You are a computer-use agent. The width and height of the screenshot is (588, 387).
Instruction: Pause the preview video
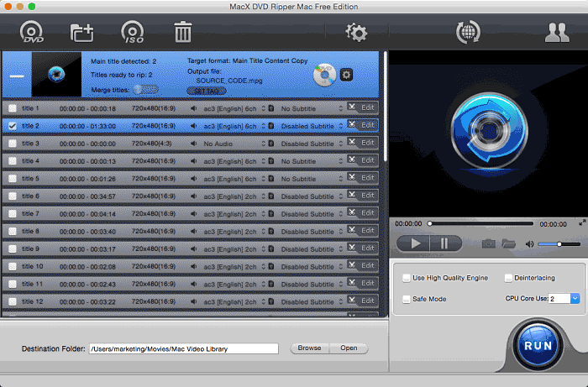click(445, 244)
